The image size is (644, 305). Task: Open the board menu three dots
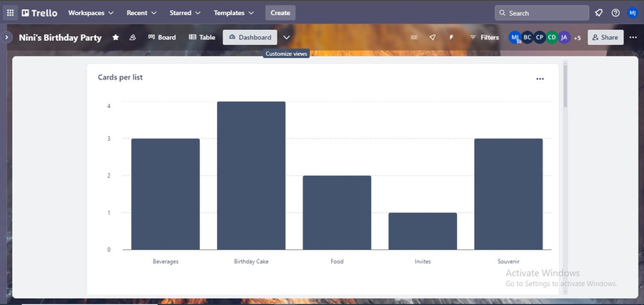coord(633,38)
